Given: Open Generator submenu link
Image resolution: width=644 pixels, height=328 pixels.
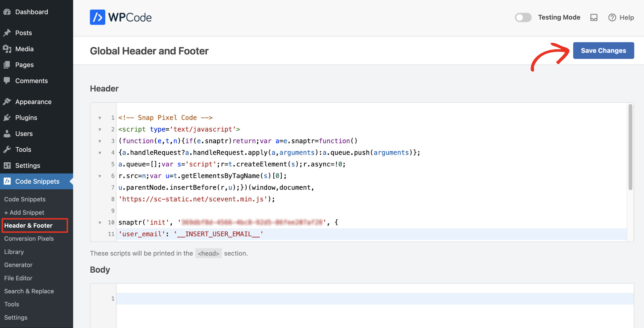Looking at the screenshot, I should pyautogui.click(x=18, y=265).
